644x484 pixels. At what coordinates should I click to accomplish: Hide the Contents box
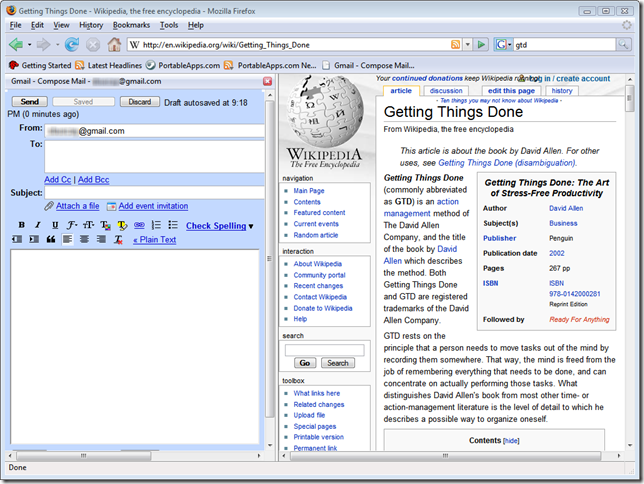tap(511, 441)
